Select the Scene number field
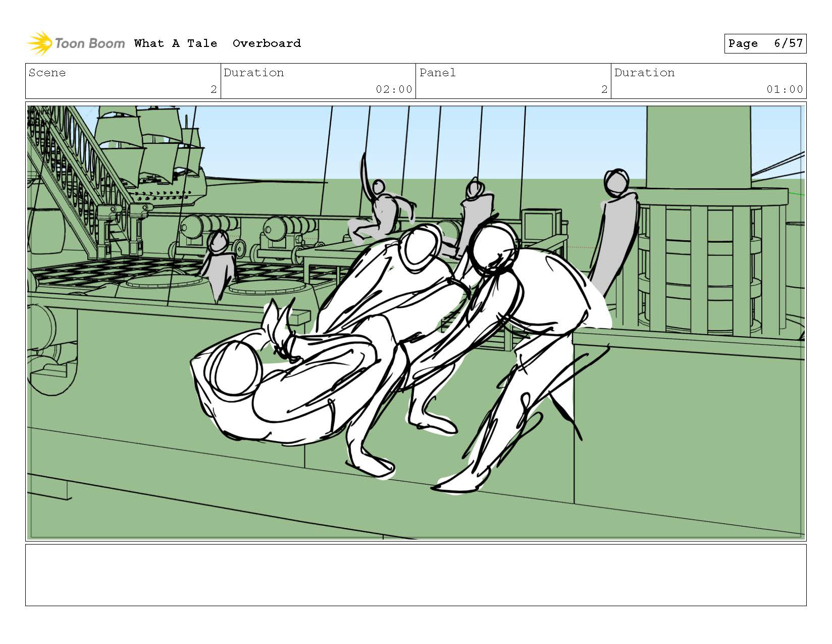The image size is (832, 644). point(123,81)
